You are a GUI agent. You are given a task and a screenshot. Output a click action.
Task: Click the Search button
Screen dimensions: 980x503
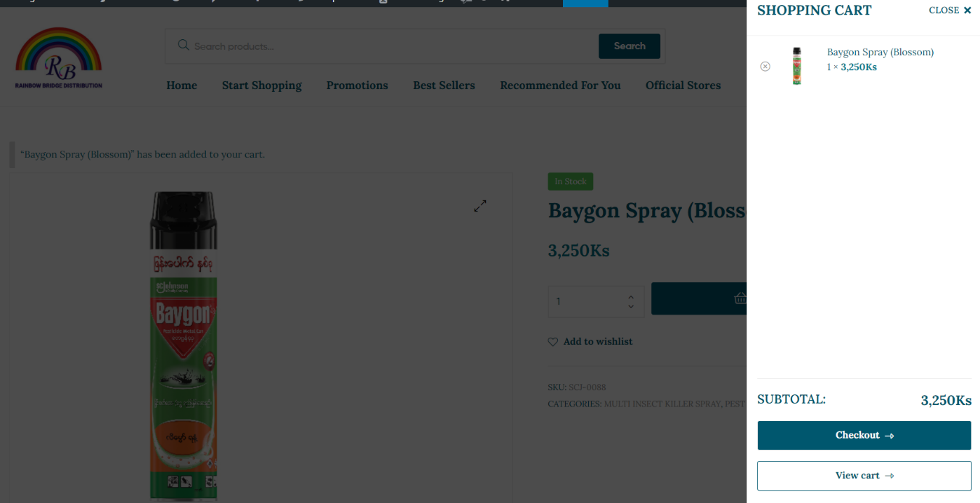[629, 46]
